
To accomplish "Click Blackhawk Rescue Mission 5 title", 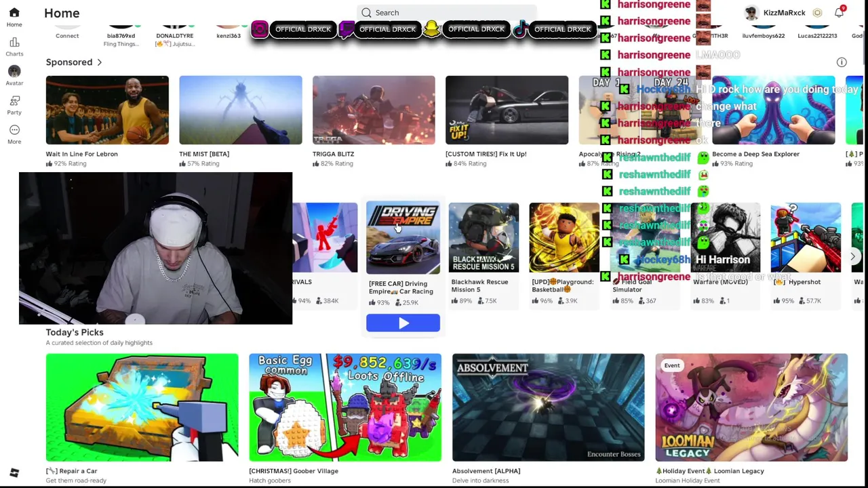I will [x=479, y=286].
